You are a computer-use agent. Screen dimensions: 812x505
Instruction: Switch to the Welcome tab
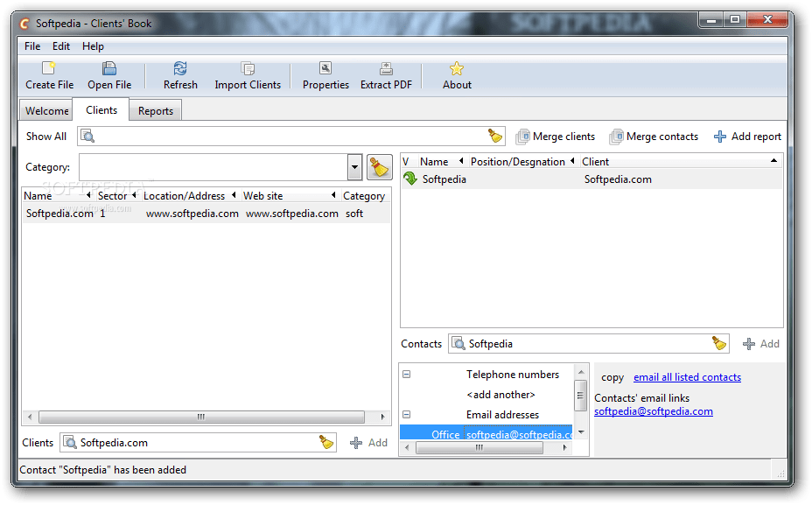pyautogui.click(x=46, y=111)
